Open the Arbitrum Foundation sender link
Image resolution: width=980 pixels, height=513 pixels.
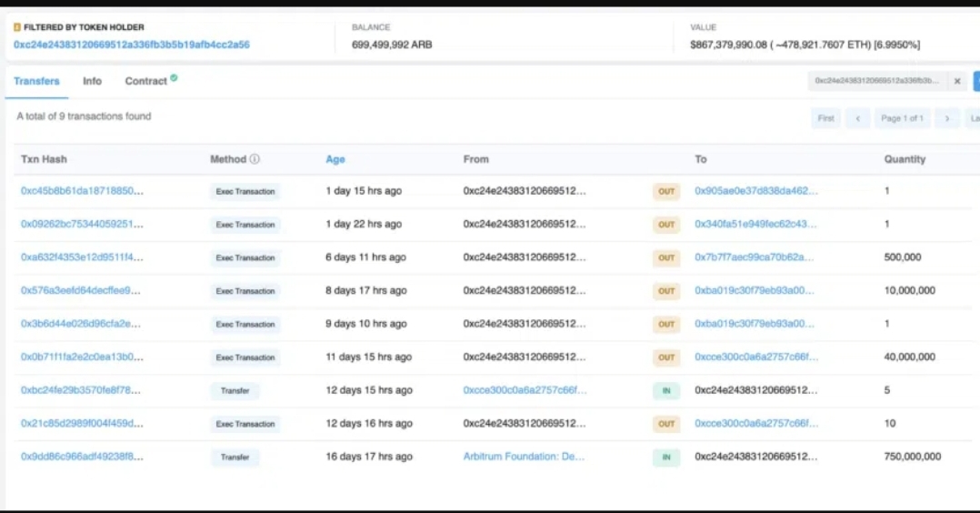click(x=524, y=456)
